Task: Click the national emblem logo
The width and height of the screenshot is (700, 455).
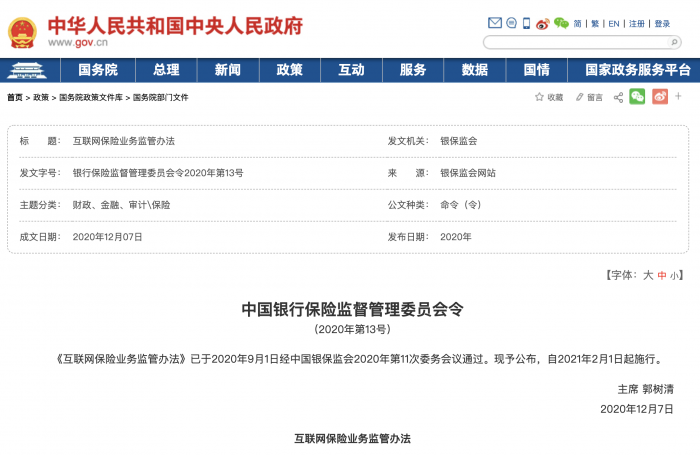Action: 22,33
